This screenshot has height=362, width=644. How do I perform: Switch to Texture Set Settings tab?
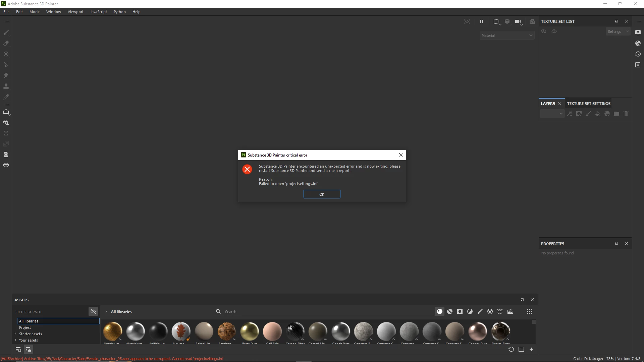coord(589,104)
